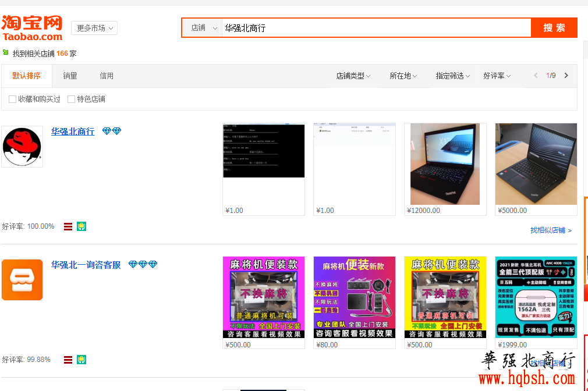Sort results by 销量
The height and width of the screenshot is (391, 588).
click(70, 76)
